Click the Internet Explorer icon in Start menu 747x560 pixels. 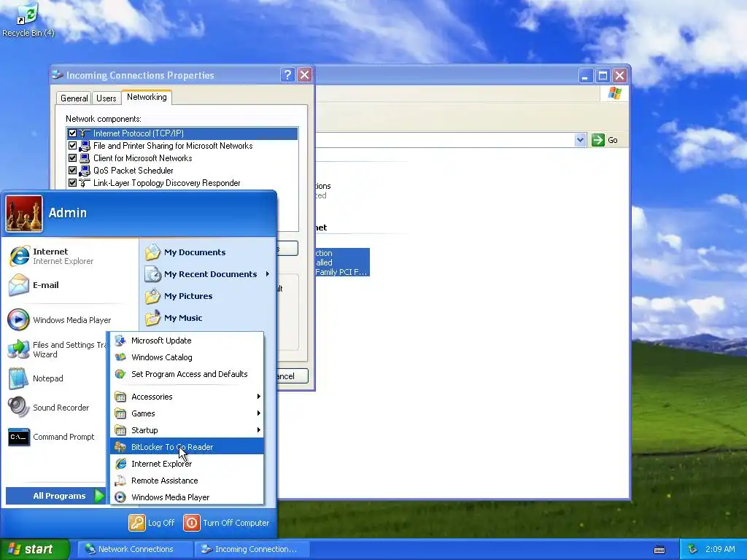(x=20, y=256)
